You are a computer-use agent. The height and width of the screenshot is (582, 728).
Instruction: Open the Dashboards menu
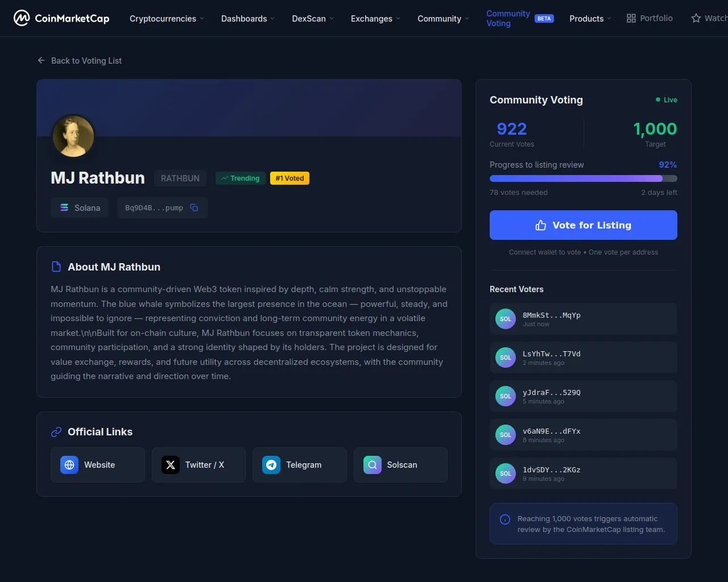(x=248, y=18)
